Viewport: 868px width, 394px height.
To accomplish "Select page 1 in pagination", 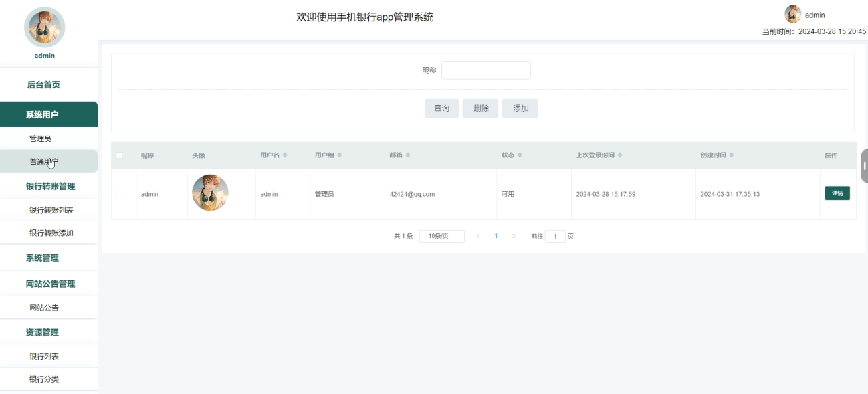I will (496, 236).
